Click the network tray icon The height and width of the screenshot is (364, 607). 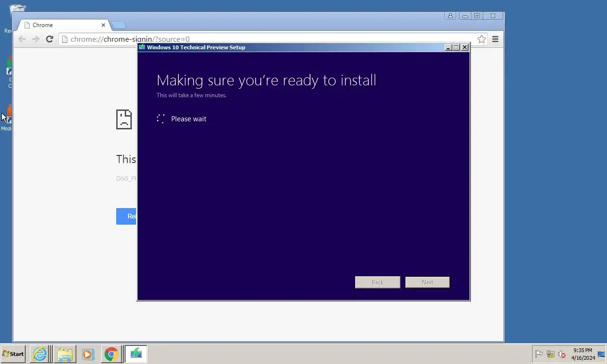pos(551,354)
